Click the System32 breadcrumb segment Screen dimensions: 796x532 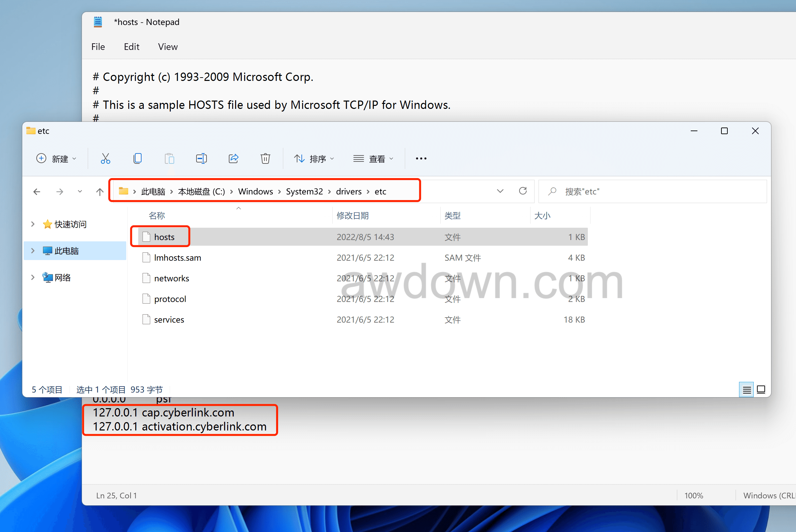point(304,191)
